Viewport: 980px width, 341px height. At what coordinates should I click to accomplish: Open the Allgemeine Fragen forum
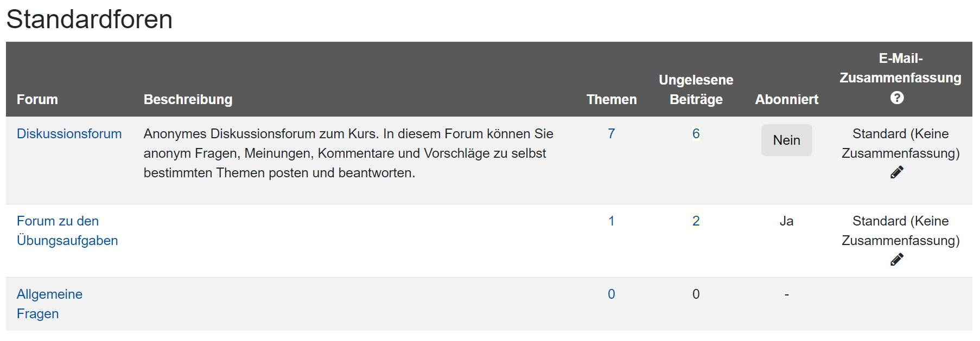click(49, 304)
